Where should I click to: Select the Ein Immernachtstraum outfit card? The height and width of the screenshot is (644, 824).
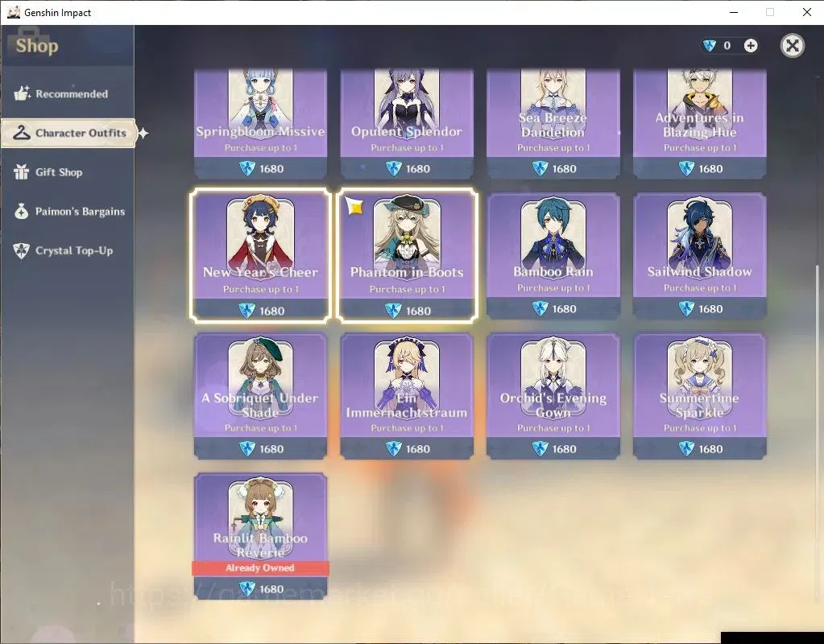pyautogui.click(x=407, y=396)
